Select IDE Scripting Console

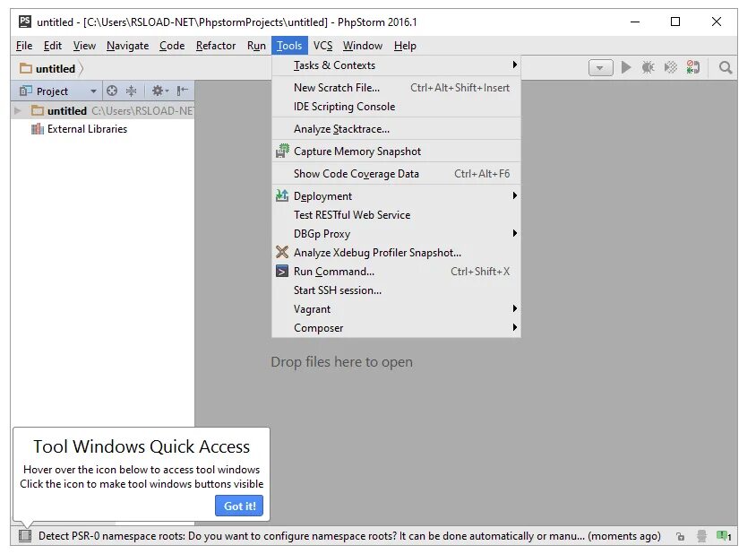(396, 107)
